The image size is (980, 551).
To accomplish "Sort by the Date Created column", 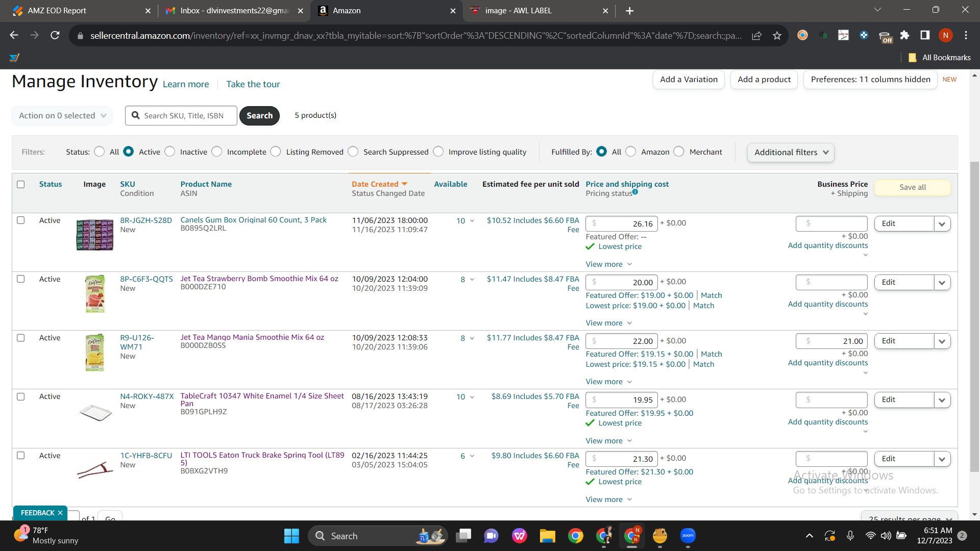I will [x=379, y=184].
